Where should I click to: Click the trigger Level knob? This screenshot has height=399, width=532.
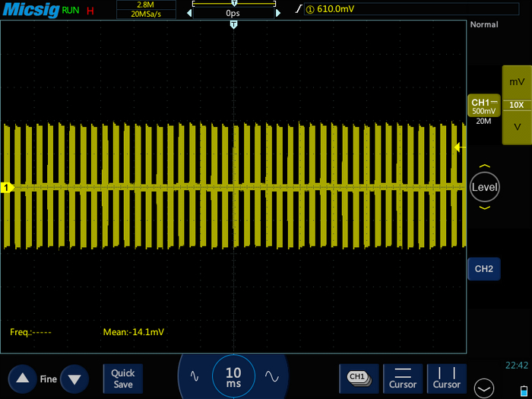pyautogui.click(x=484, y=186)
